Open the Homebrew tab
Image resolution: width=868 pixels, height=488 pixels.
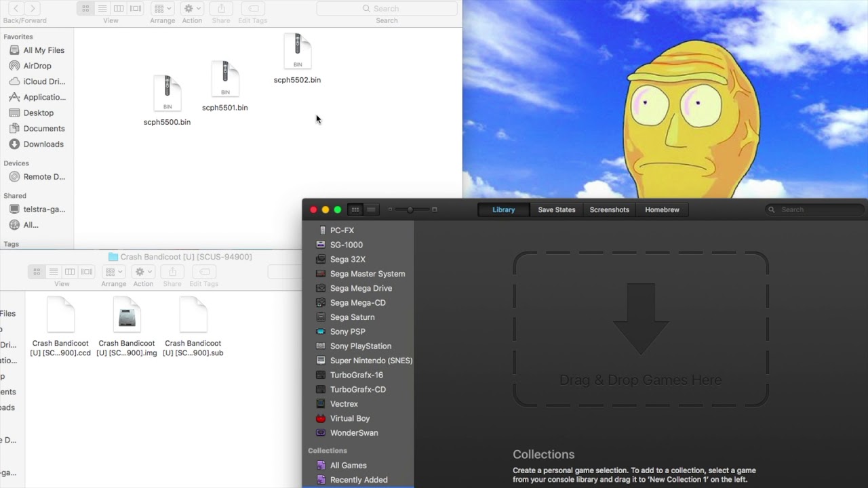[663, 209]
